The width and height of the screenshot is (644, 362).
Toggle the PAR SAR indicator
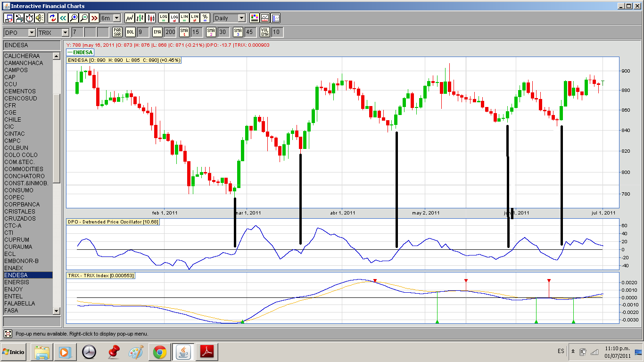[117, 32]
